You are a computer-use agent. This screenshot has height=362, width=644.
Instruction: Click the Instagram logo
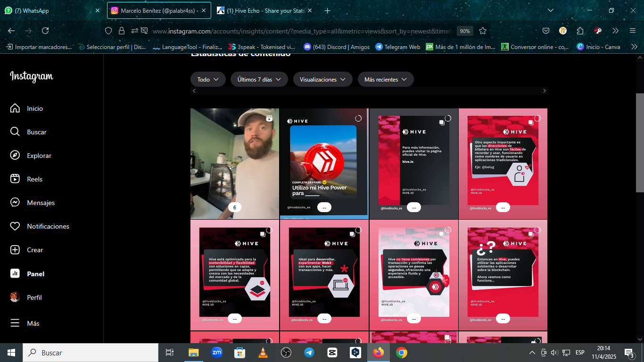(x=32, y=76)
